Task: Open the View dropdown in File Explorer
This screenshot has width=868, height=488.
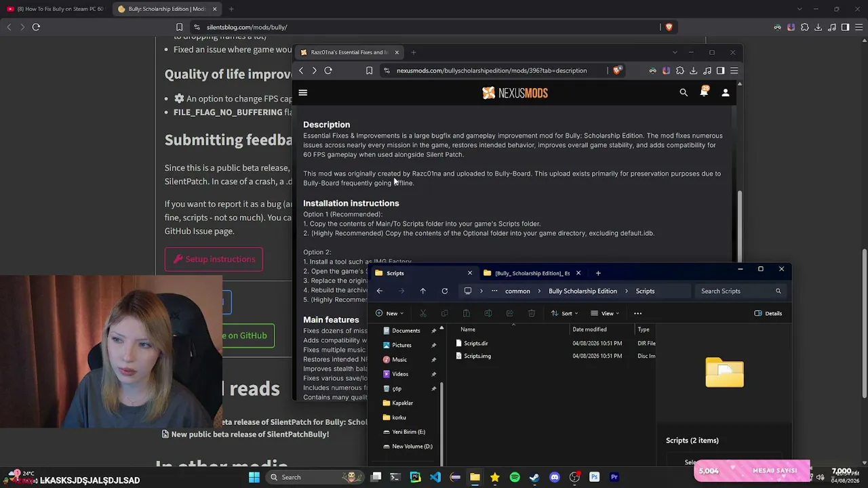Action: tap(604, 313)
